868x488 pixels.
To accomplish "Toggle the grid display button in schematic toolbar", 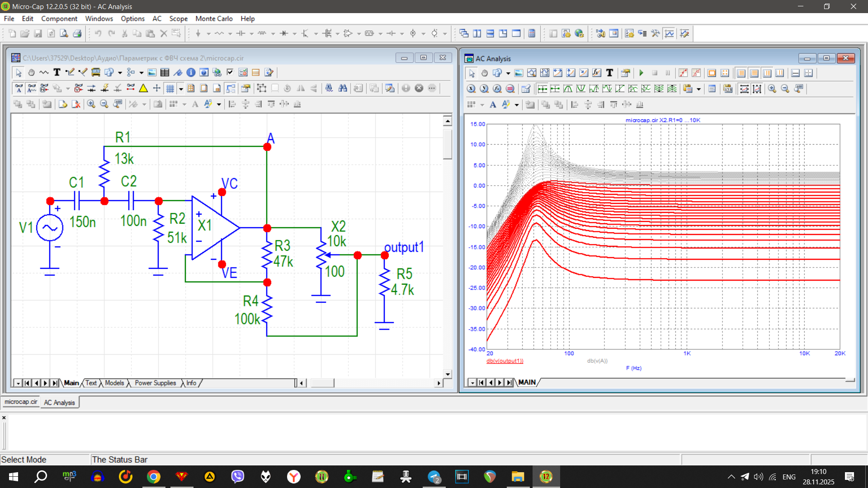I will (x=170, y=89).
